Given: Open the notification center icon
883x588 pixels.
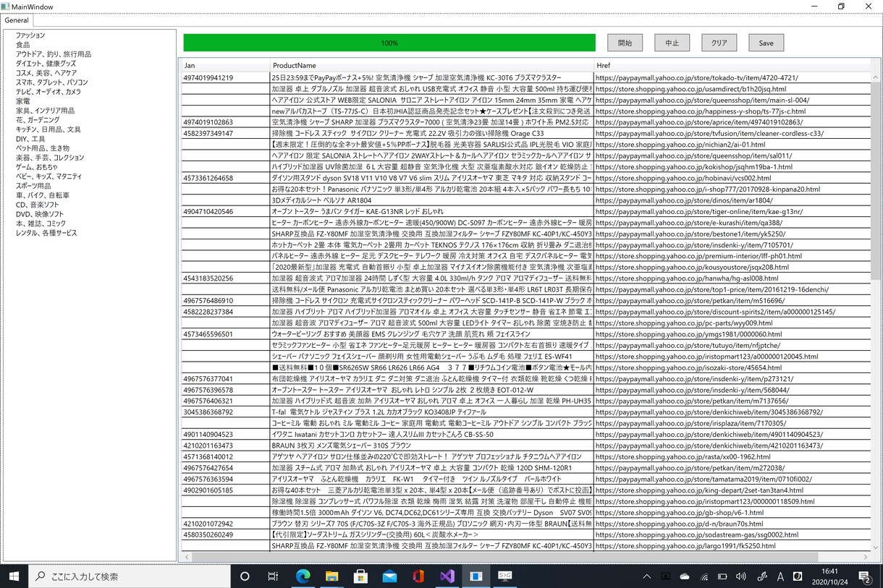Looking at the screenshot, I should coord(866,576).
